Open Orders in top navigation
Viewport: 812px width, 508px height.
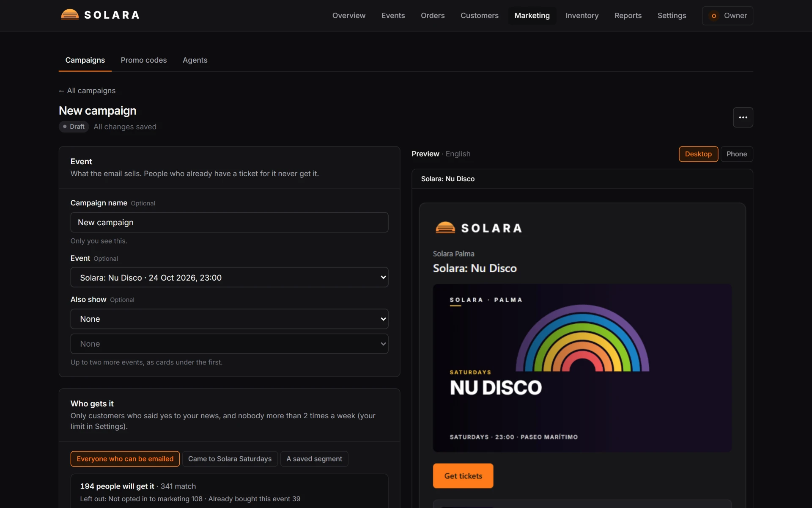pos(433,16)
